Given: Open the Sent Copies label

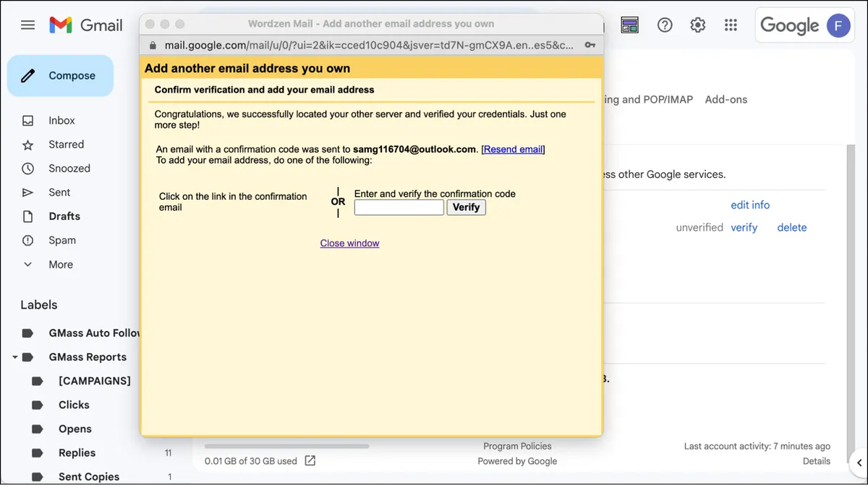Looking at the screenshot, I should click(89, 477).
